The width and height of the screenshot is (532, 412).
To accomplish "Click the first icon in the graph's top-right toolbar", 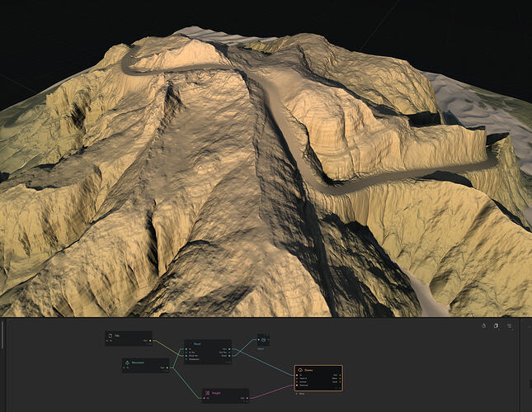I will (484, 326).
